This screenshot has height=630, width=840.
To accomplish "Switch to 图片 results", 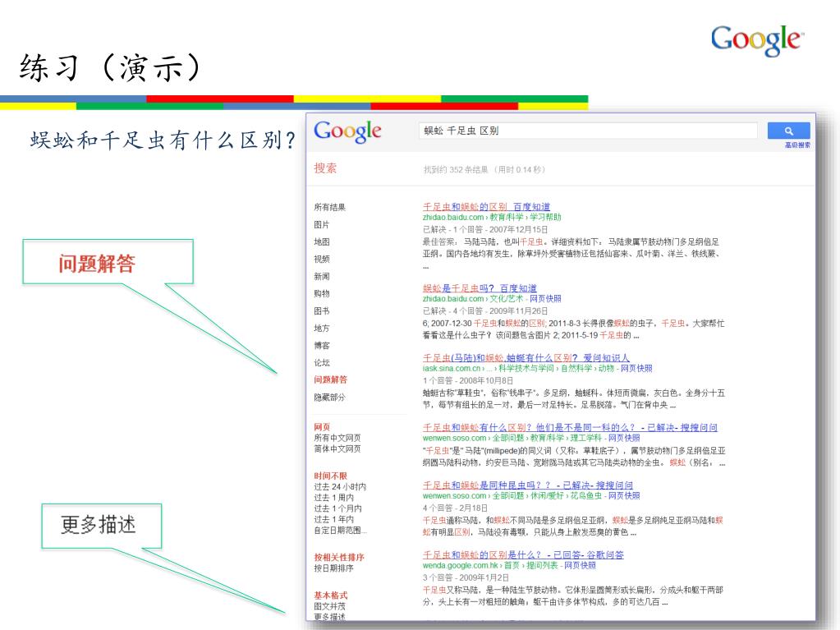I will pos(321,224).
